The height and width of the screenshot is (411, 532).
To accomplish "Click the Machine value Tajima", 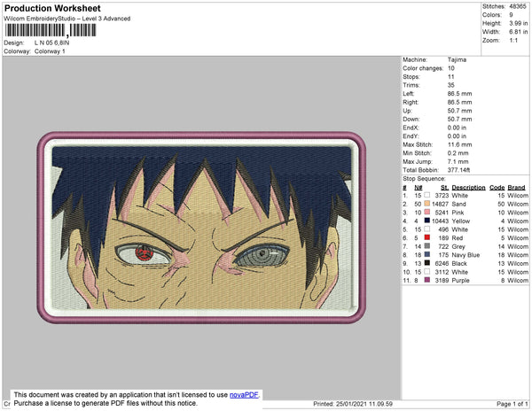I will pyautogui.click(x=457, y=59).
